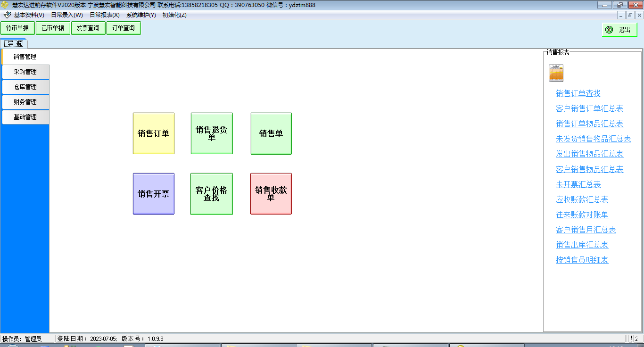
Task: Switch to 财务管理 in the sidebar
Action: (x=25, y=102)
